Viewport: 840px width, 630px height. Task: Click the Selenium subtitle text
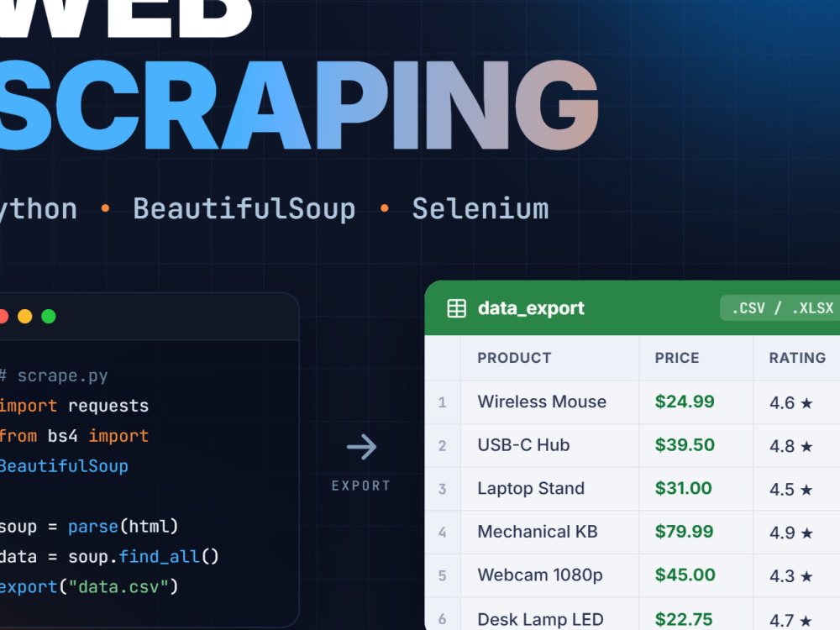tap(480, 209)
